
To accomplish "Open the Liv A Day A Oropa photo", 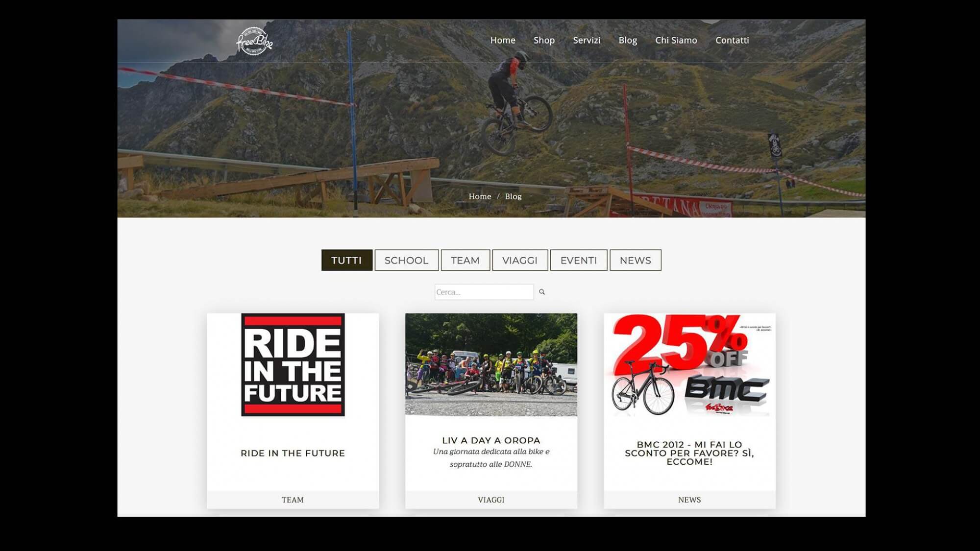I will pos(491,365).
